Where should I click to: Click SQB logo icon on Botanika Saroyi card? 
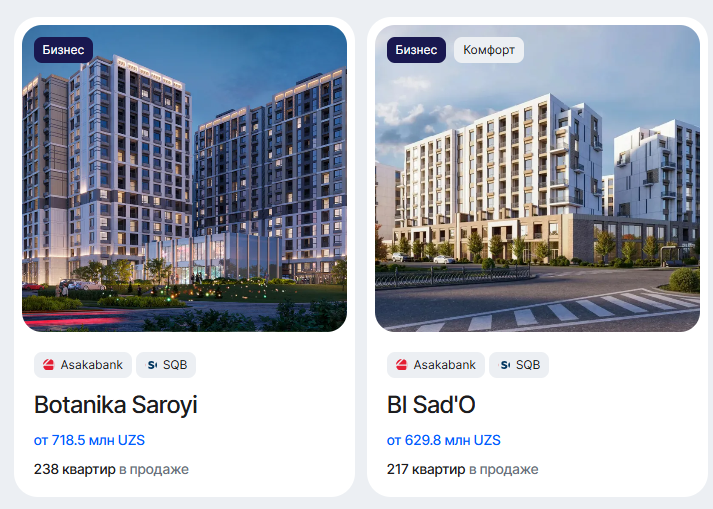pos(152,365)
